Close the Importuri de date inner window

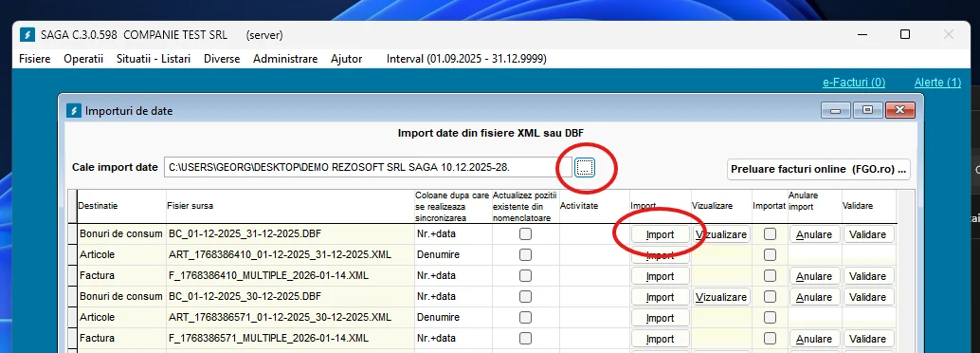(x=900, y=110)
